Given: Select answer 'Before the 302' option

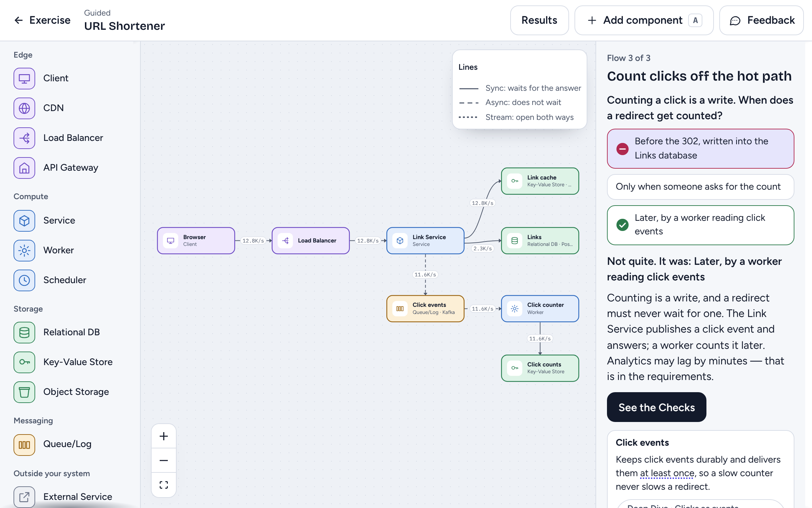Looking at the screenshot, I should pos(700,148).
